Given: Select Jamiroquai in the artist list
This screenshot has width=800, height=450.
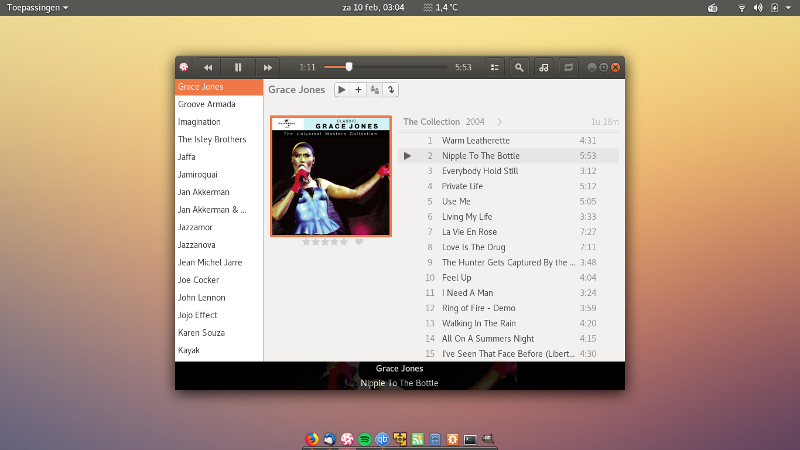Looking at the screenshot, I should pyautogui.click(x=219, y=174).
